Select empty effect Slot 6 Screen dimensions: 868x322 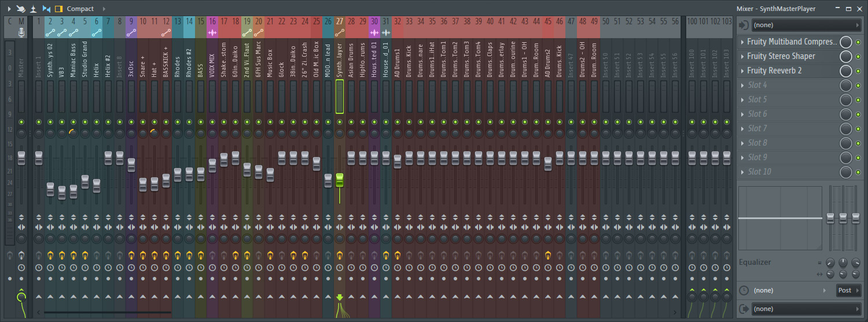point(788,114)
